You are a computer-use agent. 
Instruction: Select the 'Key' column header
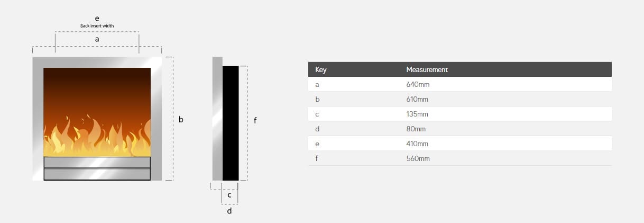[320, 69]
